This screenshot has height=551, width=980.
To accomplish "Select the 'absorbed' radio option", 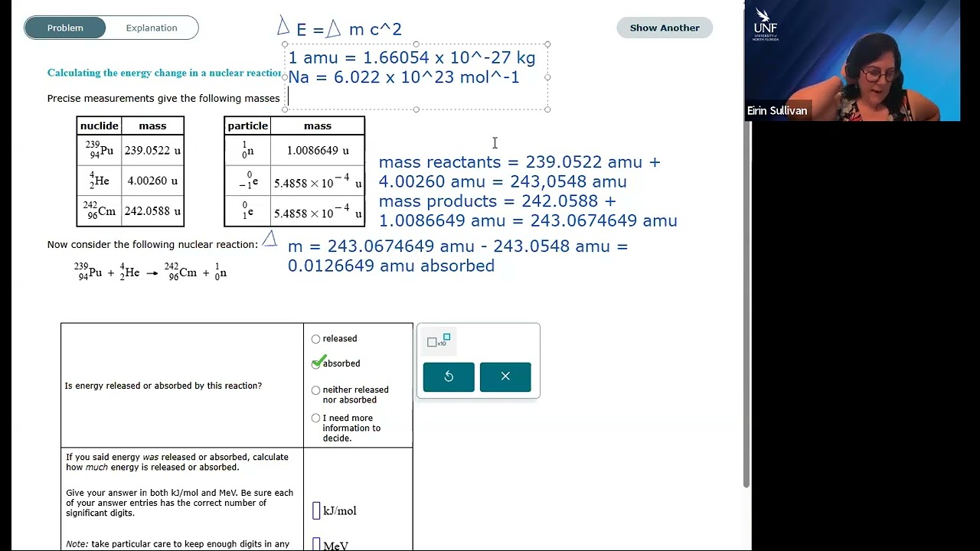I will click(315, 364).
